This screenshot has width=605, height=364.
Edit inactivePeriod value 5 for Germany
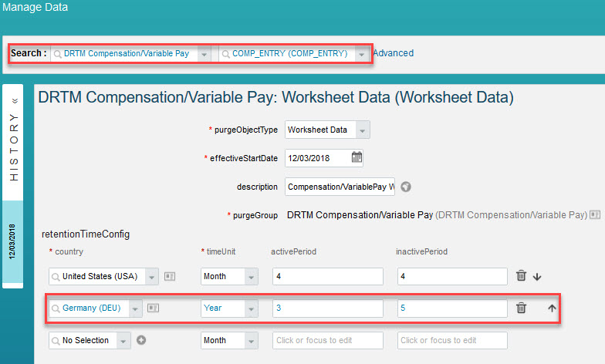coord(452,308)
